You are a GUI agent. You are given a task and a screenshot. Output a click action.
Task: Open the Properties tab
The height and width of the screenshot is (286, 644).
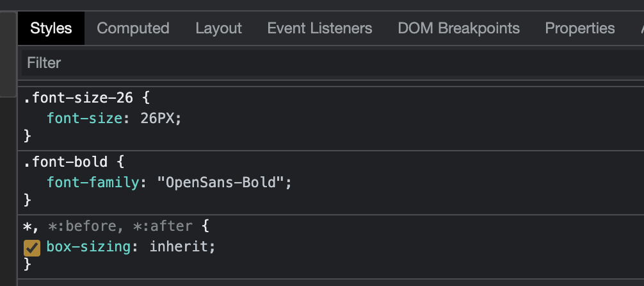tap(580, 28)
